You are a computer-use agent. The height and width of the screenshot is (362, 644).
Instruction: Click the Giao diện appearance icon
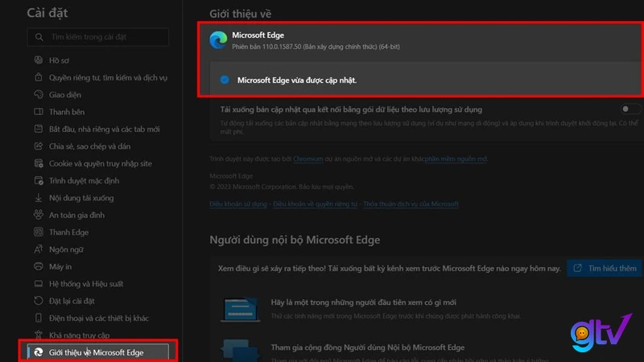pyautogui.click(x=38, y=94)
